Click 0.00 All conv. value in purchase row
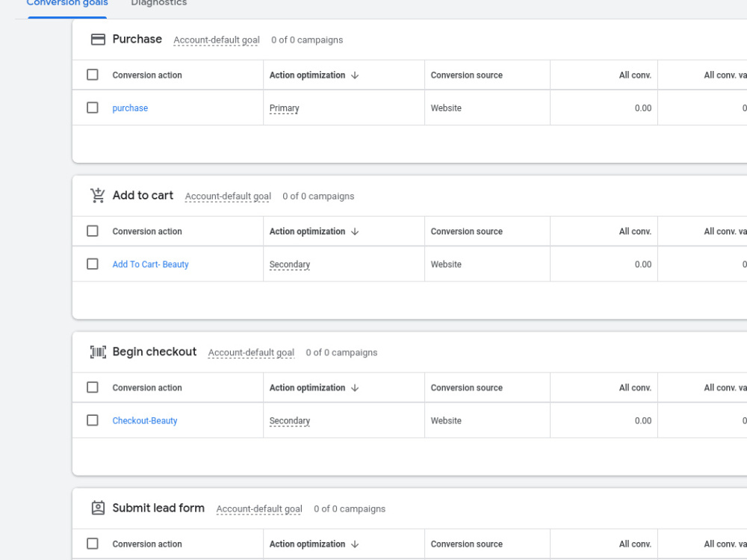 pos(642,108)
